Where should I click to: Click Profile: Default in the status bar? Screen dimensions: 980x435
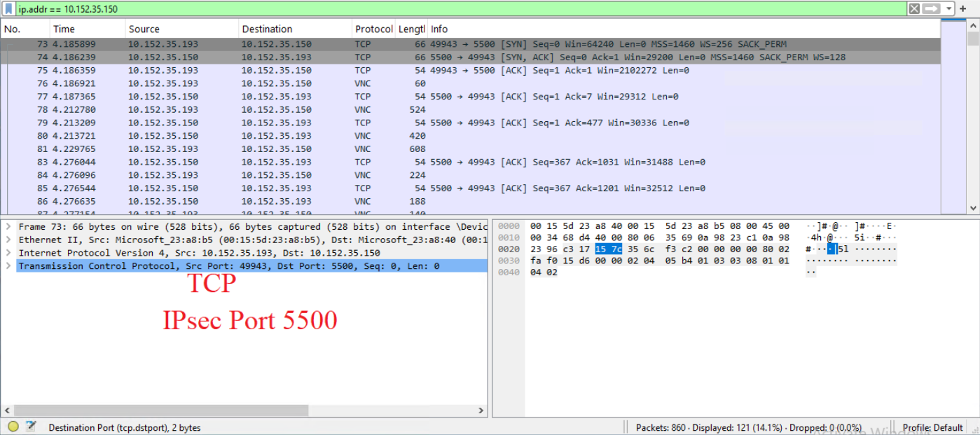click(932, 427)
